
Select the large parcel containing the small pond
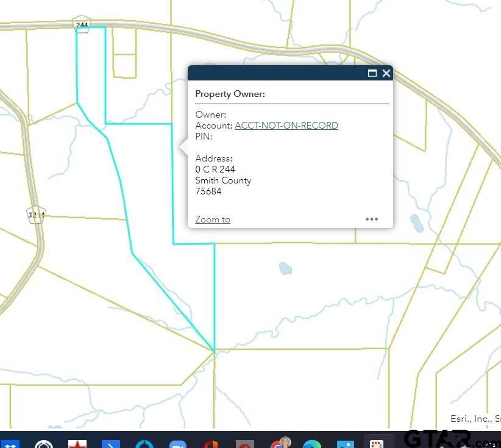(305, 293)
